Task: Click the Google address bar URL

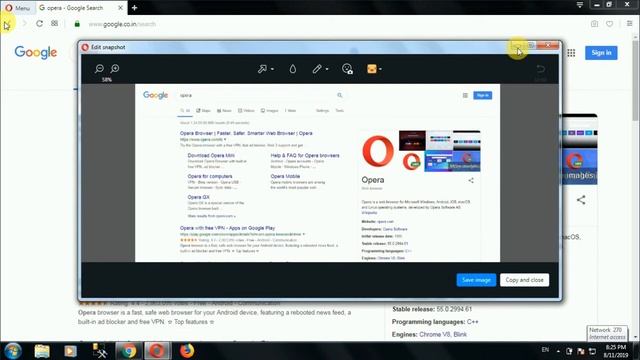Action: (x=122, y=24)
